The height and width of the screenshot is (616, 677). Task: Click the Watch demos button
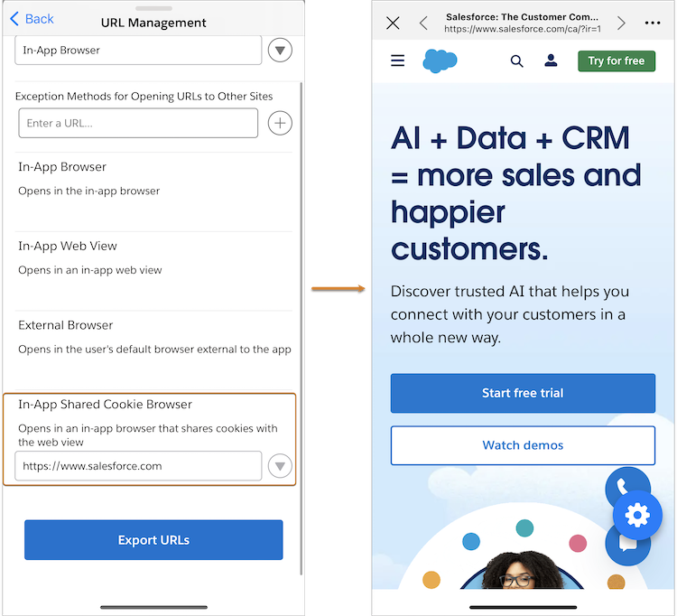523,445
